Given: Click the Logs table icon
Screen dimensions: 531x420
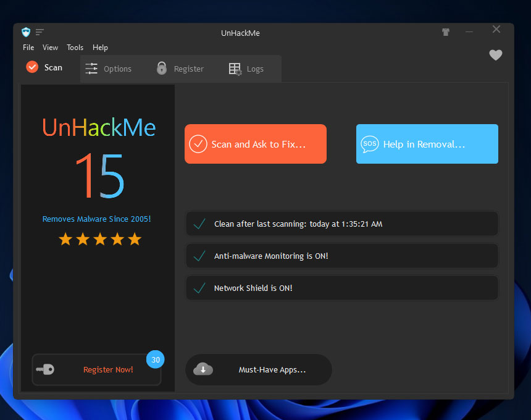Looking at the screenshot, I should click(235, 69).
